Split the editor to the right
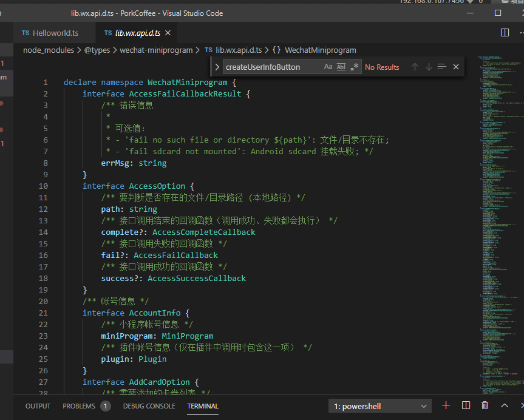 [x=505, y=32]
